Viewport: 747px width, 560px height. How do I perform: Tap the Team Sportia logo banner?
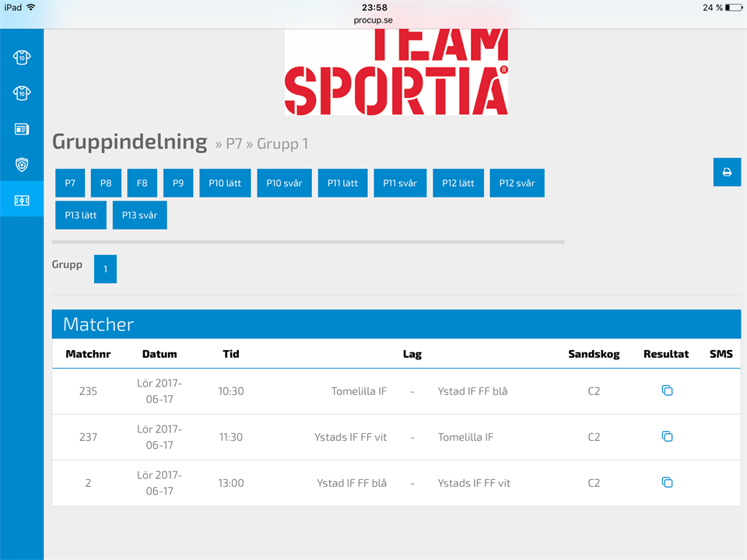click(x=396, y=72)
